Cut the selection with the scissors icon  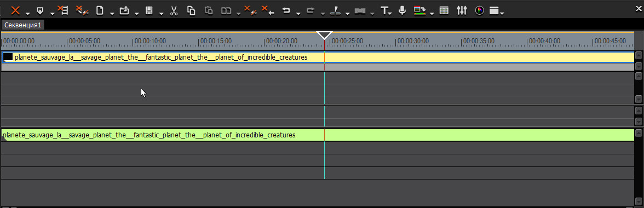[174, 10]
